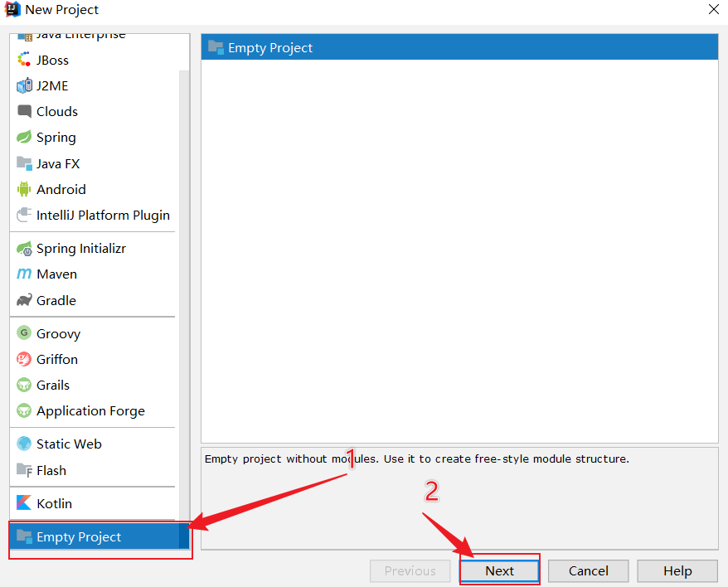
Task: Click the Cancel button
Action: pyautogui.click(x=588, y=570)
